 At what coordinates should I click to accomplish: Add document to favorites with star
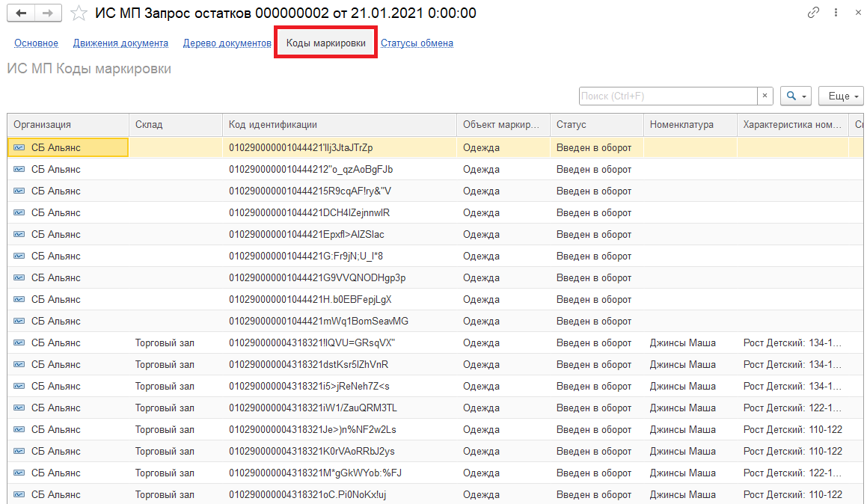(x=79, y=13)
